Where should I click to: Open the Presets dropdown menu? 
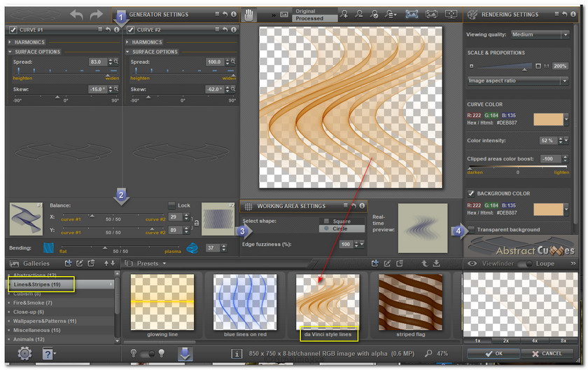[x=151, y=263]
